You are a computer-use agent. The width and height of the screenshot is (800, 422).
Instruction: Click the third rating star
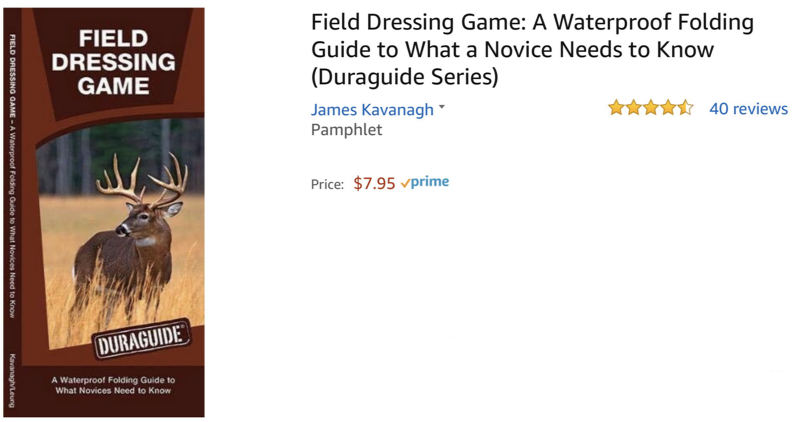pyautogui.click(x=650, y=108)
